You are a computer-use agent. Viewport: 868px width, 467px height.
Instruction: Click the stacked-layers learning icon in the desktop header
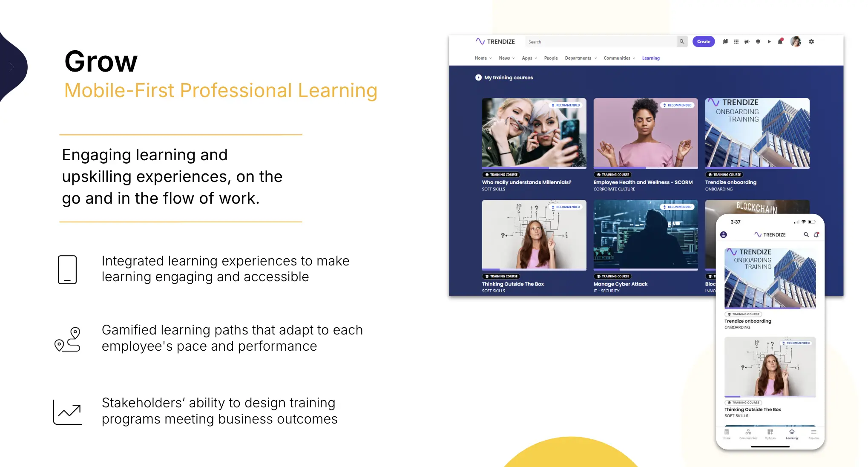point(758,41)
